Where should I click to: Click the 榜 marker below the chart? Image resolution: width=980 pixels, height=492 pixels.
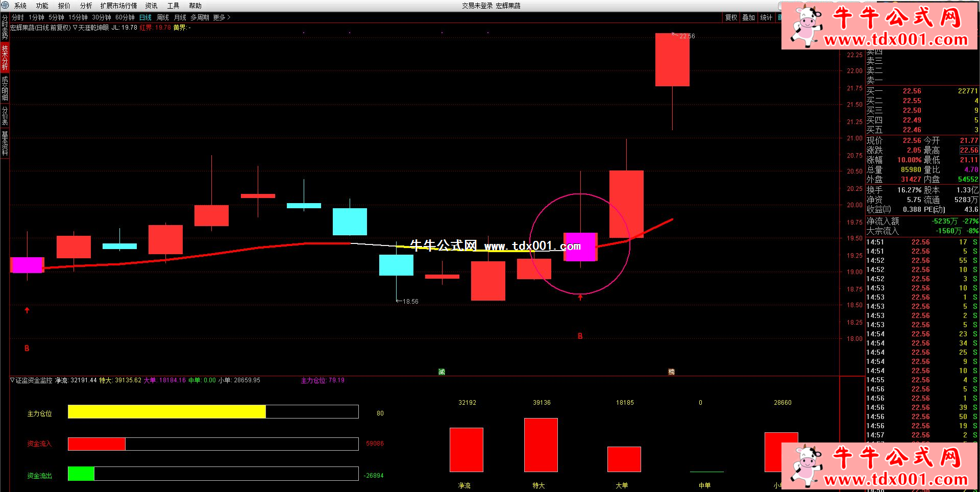coord(671,372)
